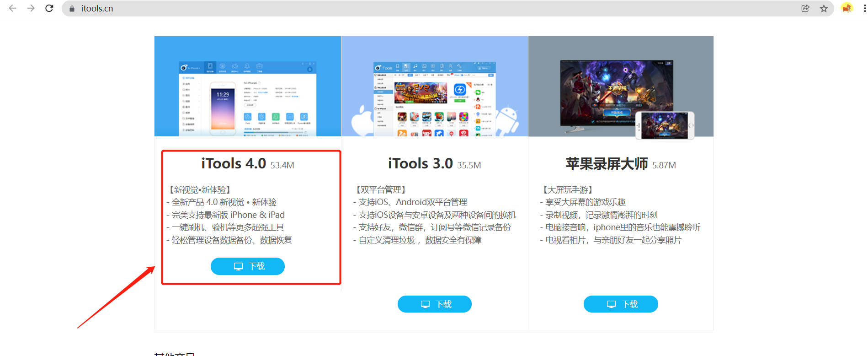The height and width of the screenshot is (356, 868).
Task: Download 苹果录屏大师
Action: (621, 304)
